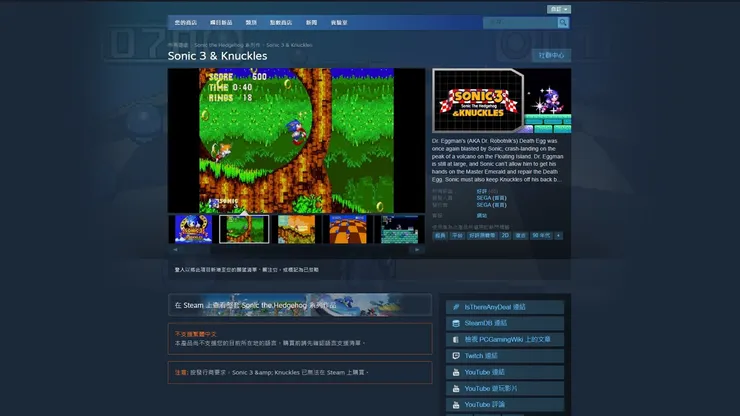740x416 pixels.
Task: Click the PCGamingWiki book icon
Action: [456, 340]
